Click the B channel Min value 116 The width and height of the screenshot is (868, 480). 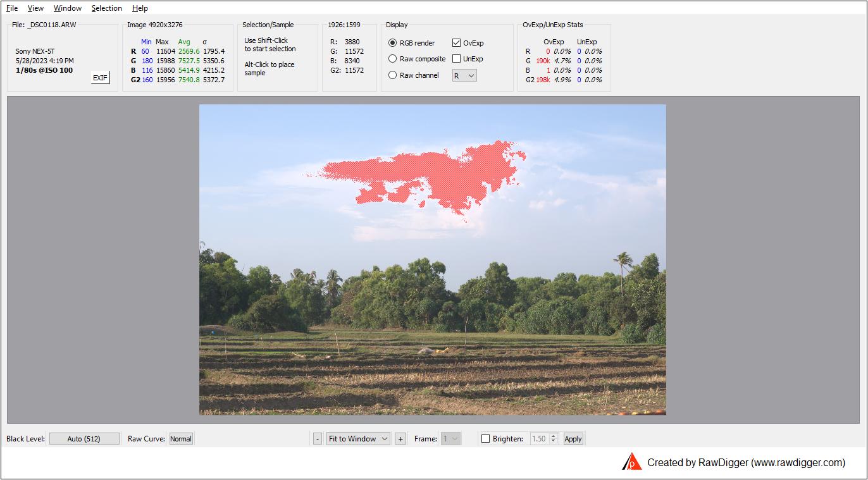tap(147, 70)
